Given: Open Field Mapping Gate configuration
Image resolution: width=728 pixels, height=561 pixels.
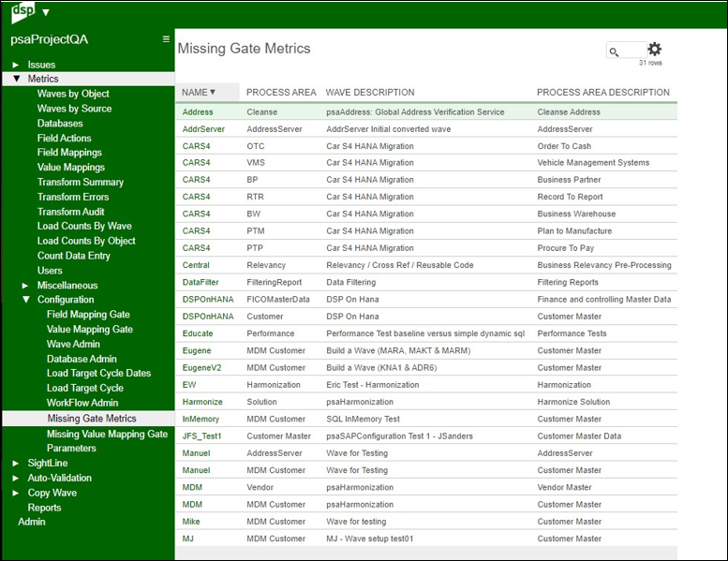Looking at the screenshot, I should click(x=88, y=315).
